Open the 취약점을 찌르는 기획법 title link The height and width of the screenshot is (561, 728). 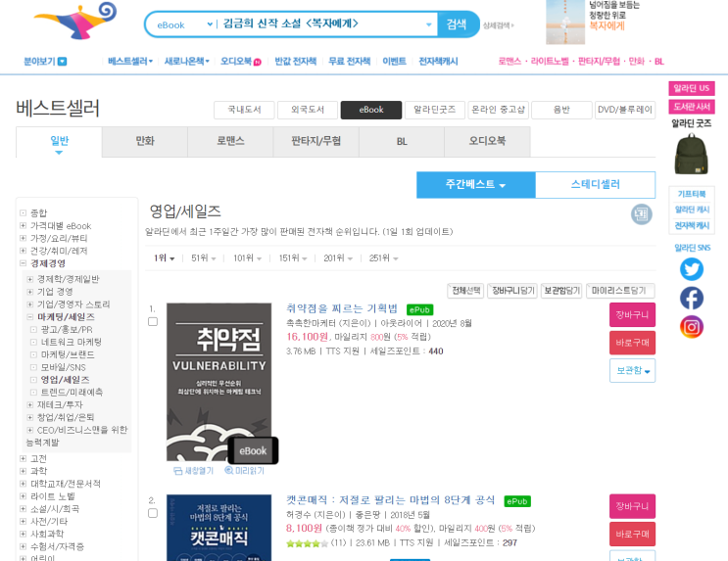tap(342, 308)
